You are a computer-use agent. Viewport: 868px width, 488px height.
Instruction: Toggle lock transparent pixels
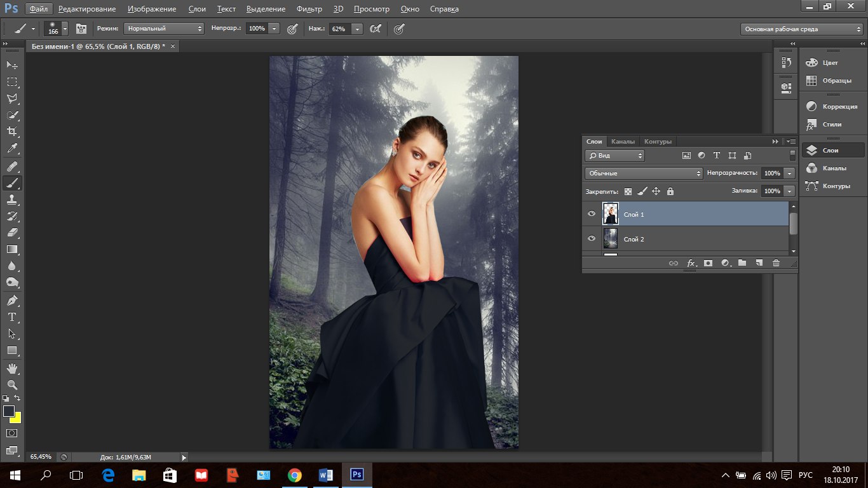628,191
